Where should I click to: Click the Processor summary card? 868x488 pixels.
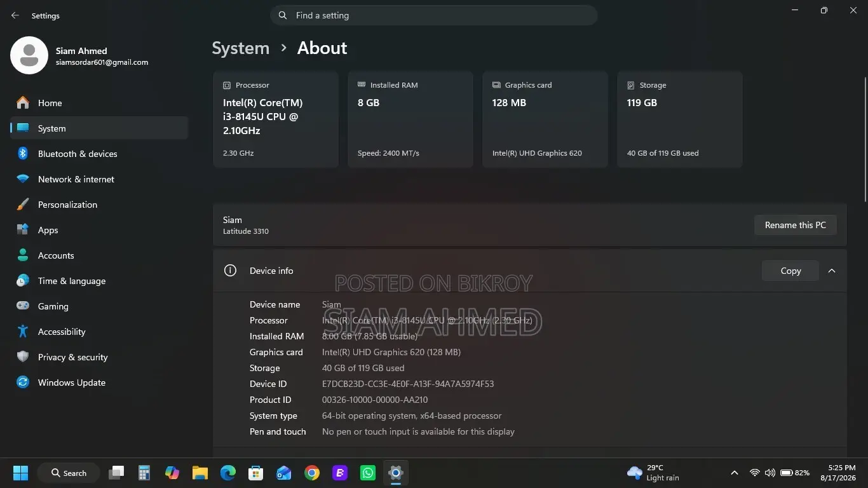pyautogui.click(x=276, y=119)
